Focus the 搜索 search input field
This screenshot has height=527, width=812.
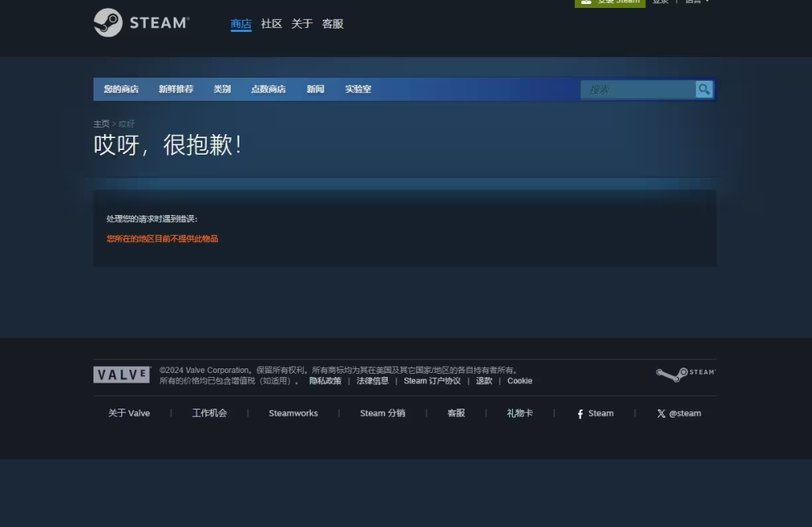pos(638,90)
